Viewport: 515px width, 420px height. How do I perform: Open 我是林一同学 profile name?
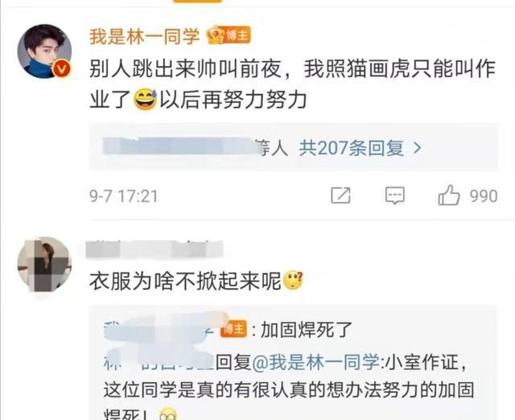145,36
